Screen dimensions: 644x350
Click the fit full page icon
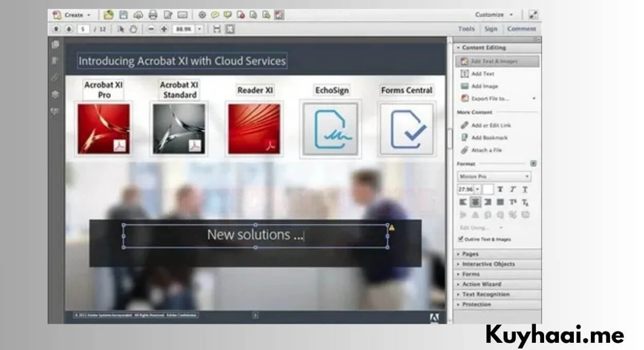(x=230, y=29)
